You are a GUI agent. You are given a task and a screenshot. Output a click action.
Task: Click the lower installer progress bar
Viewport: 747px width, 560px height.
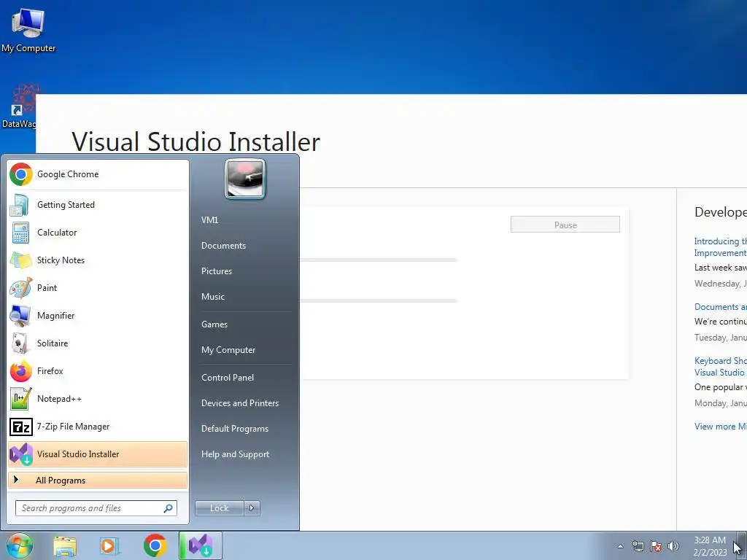[379, 301]
